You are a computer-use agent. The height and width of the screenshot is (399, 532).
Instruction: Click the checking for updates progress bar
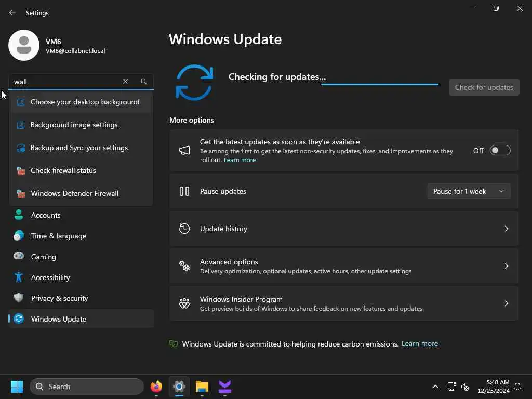(x=380, y=84)
